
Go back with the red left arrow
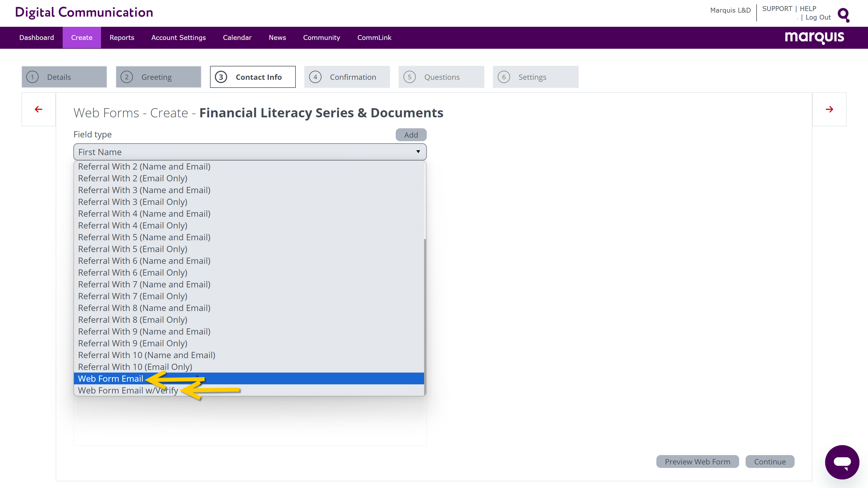38,109
